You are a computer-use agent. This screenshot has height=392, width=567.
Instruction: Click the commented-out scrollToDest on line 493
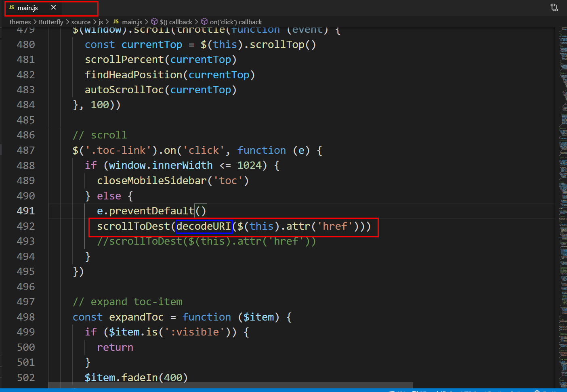206,241
